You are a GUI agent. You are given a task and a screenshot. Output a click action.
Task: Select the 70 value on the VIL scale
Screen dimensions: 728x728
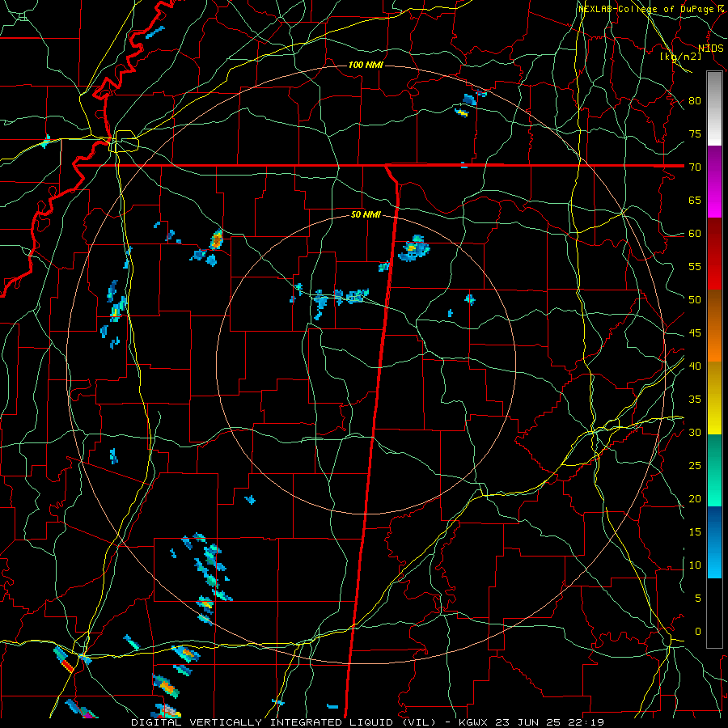point(695,167)
